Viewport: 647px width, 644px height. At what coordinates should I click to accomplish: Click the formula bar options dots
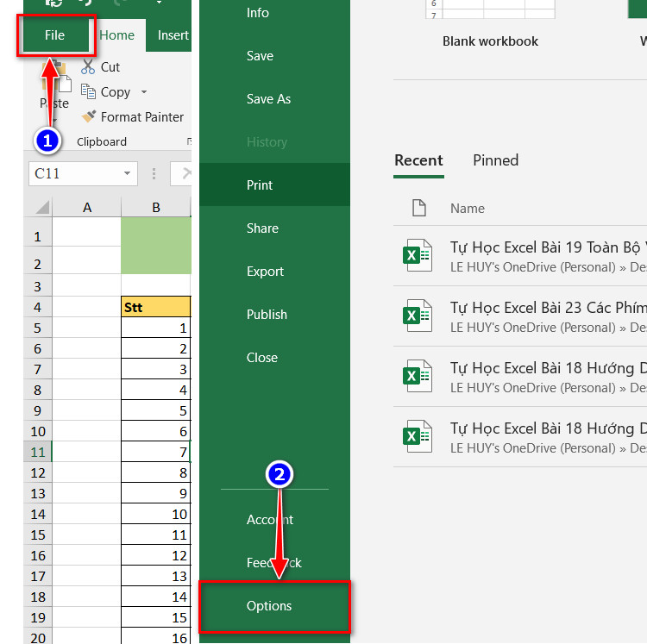click(154, 173)
